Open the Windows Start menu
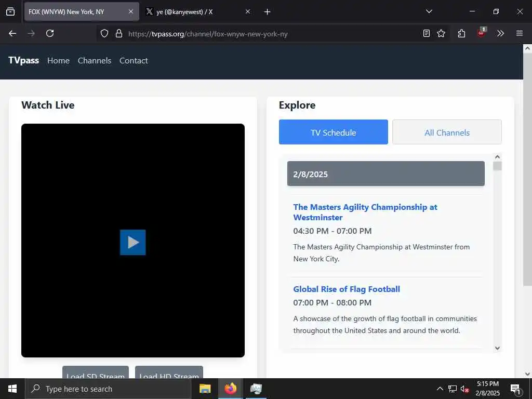Image resolution: width=532 pixels, height=399 pixels. click(12, 389)
